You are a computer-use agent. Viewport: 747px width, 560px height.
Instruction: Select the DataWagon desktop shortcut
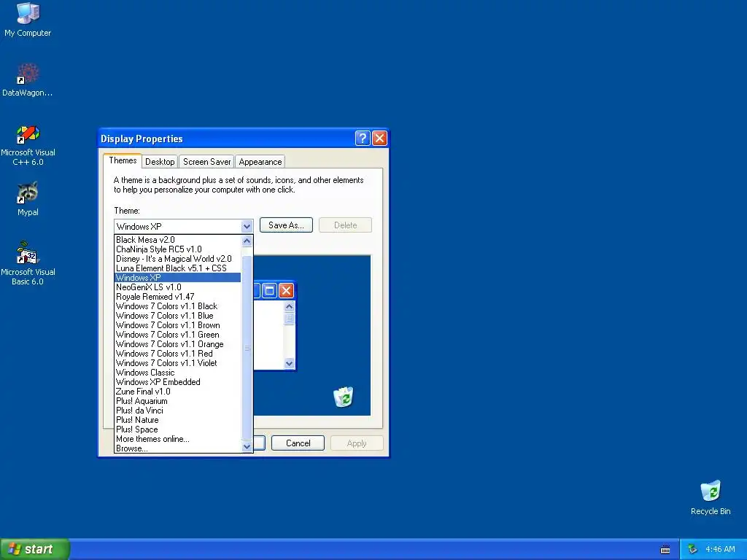(x=28, y=79)
